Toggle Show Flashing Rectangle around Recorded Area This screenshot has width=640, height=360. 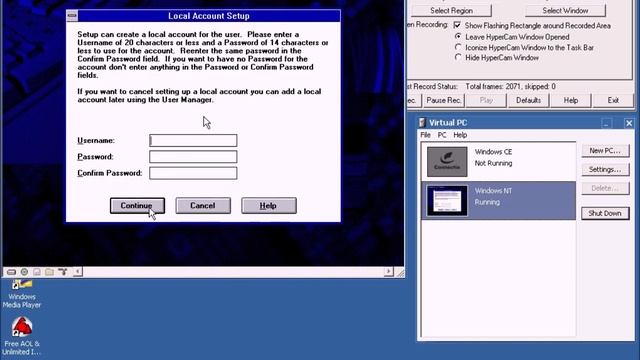(x=457, y=25)
